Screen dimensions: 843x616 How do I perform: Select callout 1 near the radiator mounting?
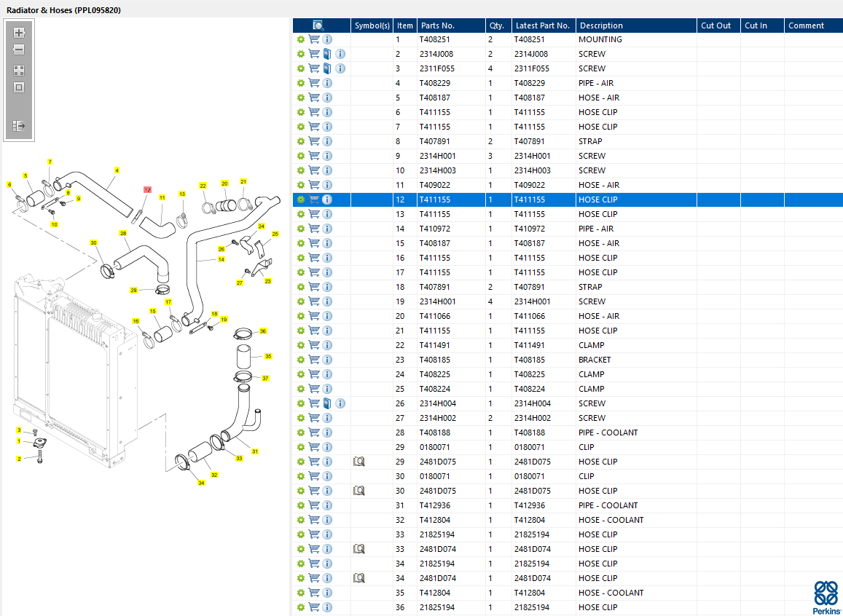[x=19, y=441]
